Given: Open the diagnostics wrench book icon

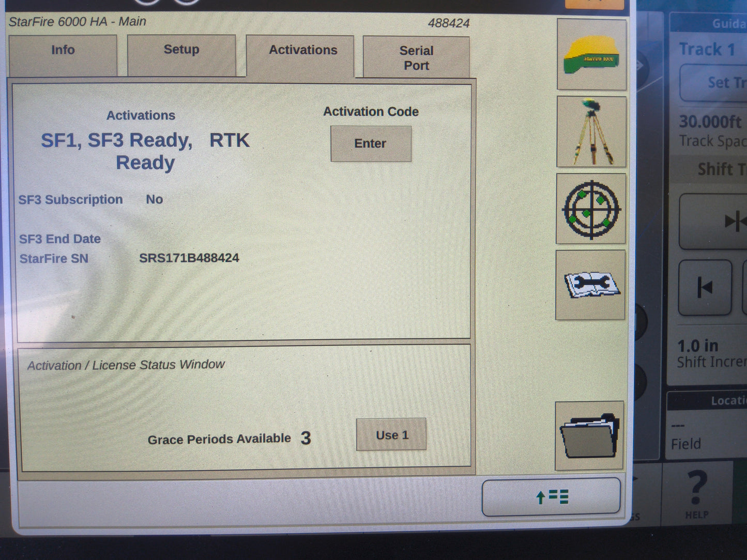Looking at the screenshot, I should pyautogui.click(x=590, y=285).
